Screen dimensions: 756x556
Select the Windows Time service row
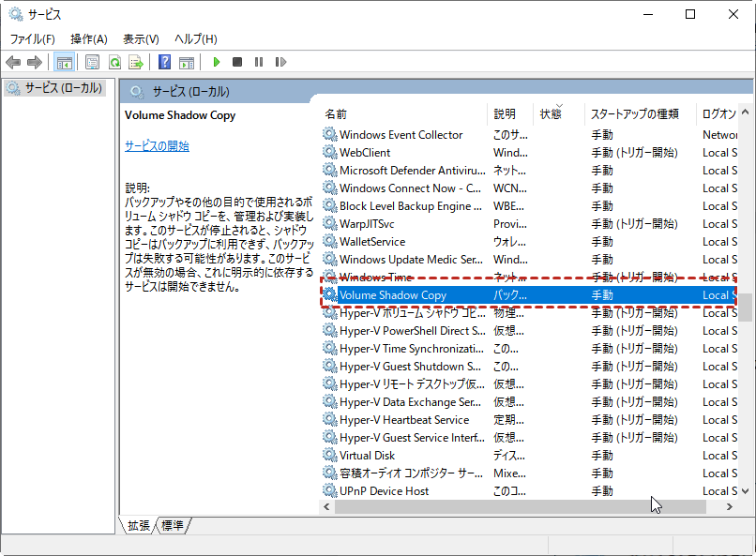click(x=529, y=277)
